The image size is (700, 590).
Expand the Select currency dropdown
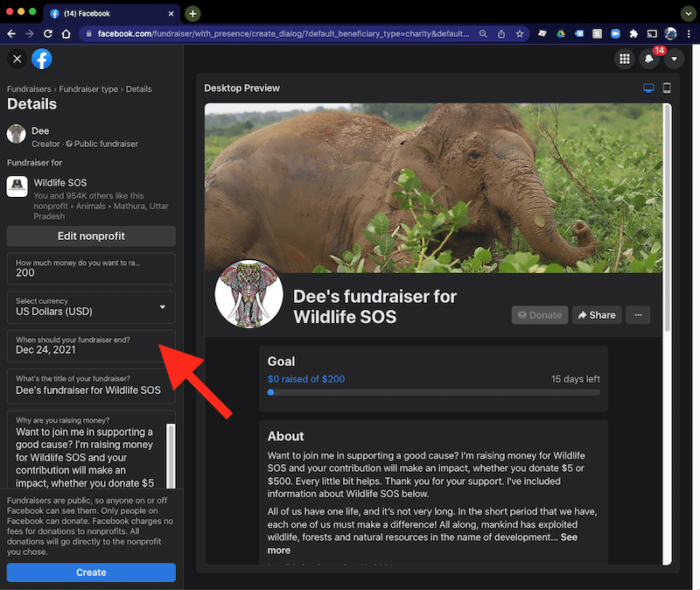(91, 306)
